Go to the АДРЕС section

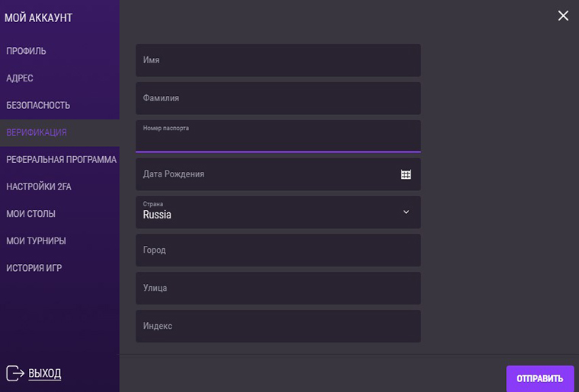(20, 78)
